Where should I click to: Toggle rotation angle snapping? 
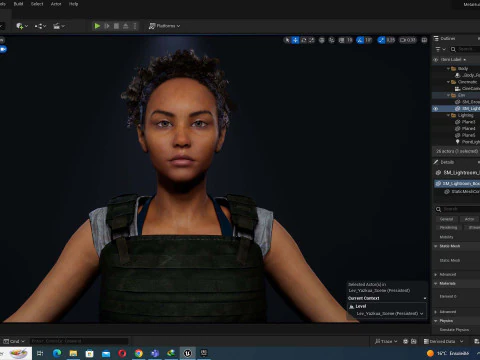coord(360,40)
